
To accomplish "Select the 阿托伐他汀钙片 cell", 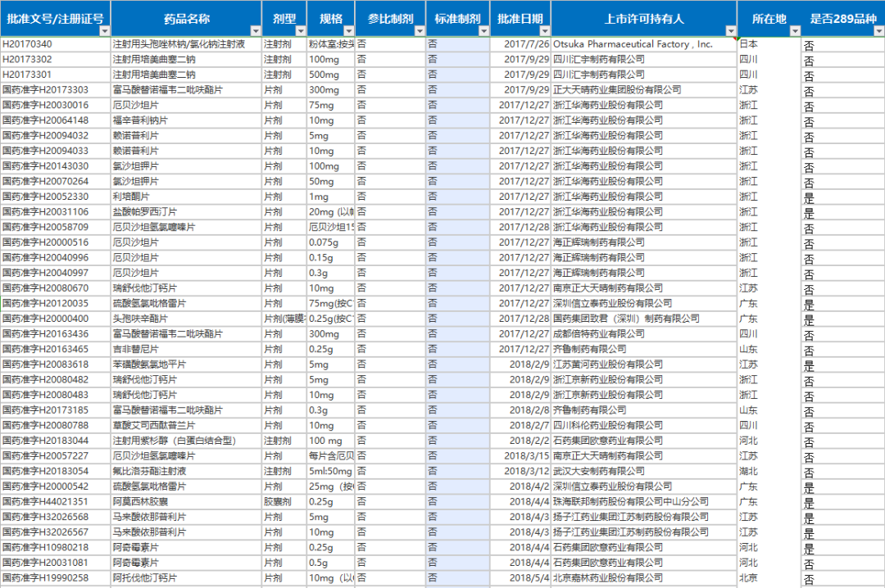I will [x=186, y=578].
